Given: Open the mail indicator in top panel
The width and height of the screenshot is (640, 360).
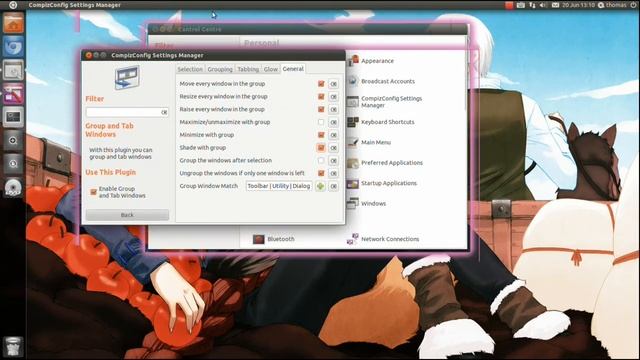Looking at the screenshot, I should coord(555,5).
